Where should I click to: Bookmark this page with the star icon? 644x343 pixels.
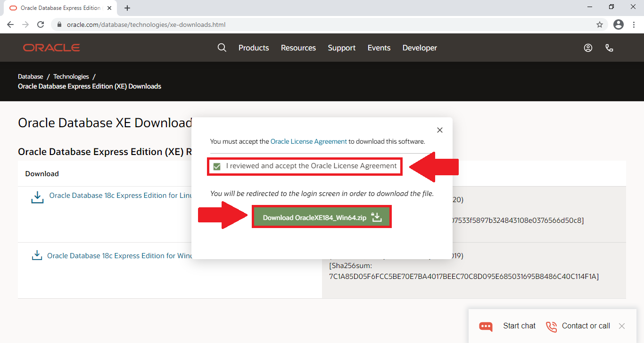[600, 24]
